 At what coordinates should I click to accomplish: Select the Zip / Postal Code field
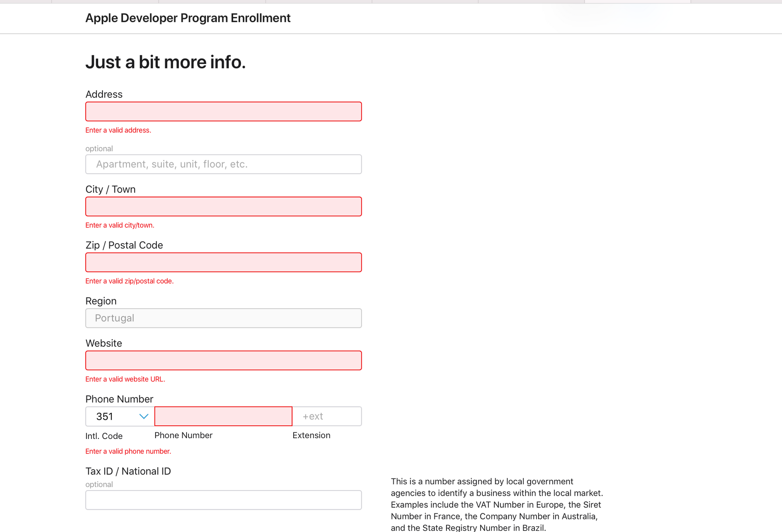click(223, 263)
